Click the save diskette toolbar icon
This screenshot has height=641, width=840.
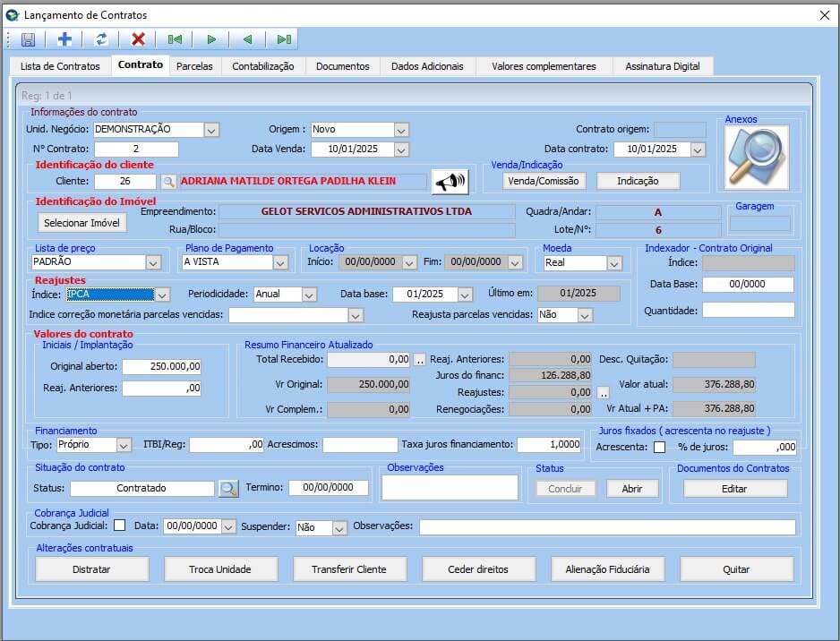tap(28, 39)
